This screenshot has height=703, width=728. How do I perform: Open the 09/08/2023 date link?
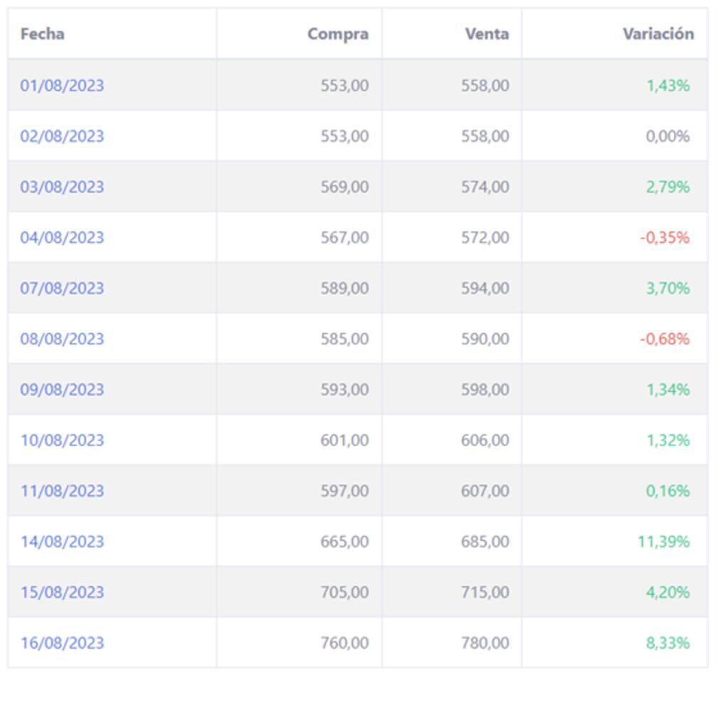coord(62,389)
